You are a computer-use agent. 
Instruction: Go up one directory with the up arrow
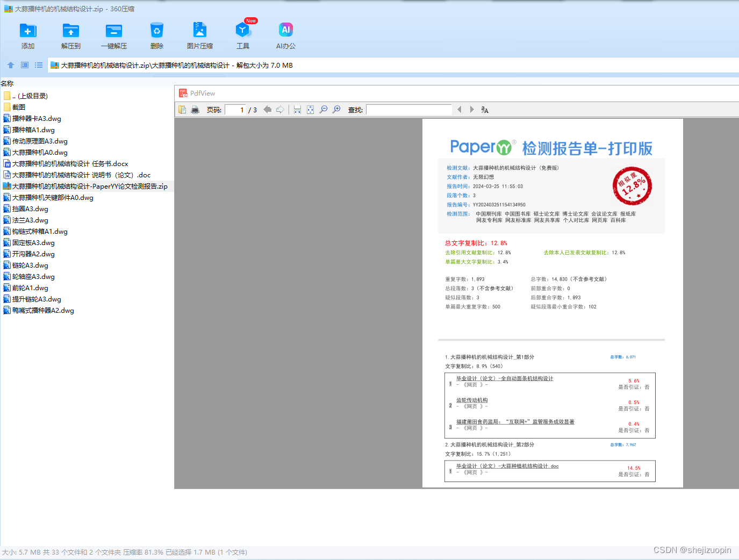[11, 65]
